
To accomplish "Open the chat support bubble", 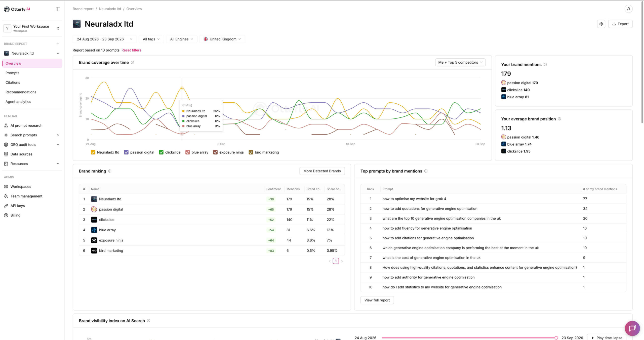I will click(x=632, y=328).
